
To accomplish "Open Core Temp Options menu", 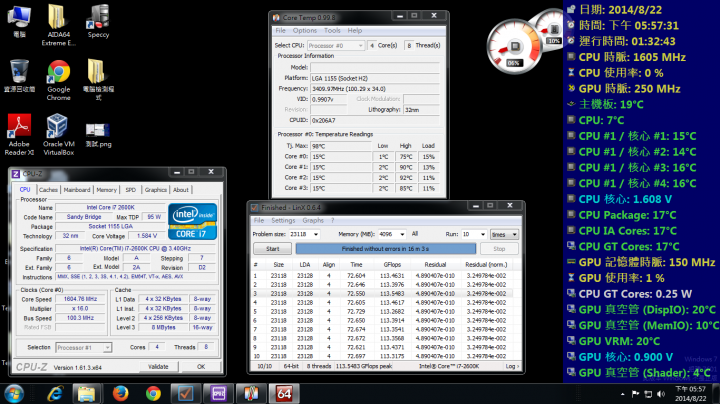I will pos(305,30).
